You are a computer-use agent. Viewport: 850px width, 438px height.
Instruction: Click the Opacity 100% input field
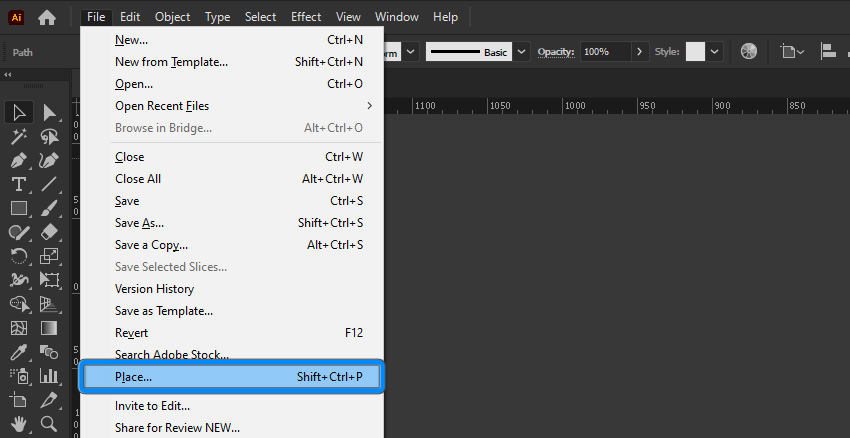click(x=606, y=52)
